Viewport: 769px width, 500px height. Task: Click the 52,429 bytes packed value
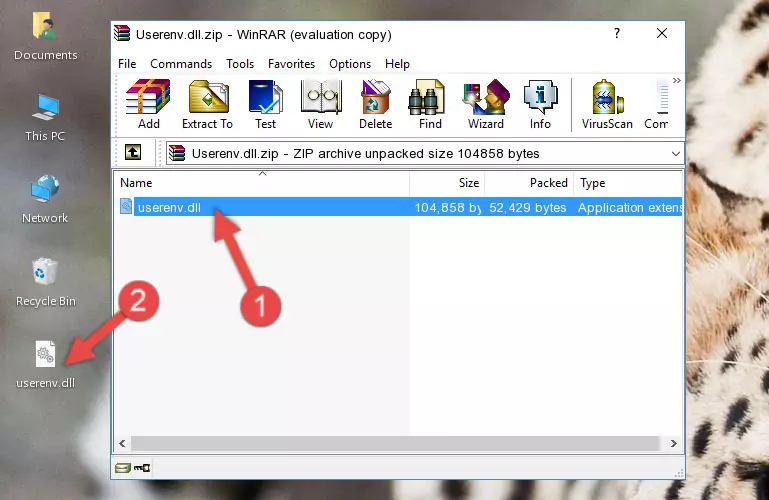pyautogui.click(x=528, y=208)
